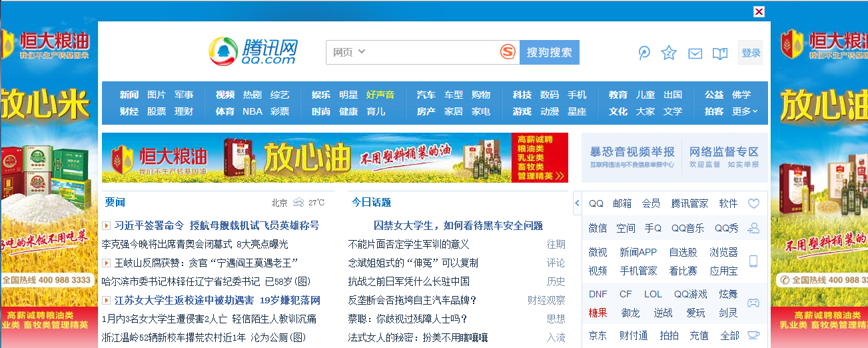The height and width of the screenshot is (348, 868).
Task: Click the game controller icon
Action: (753, 303)
